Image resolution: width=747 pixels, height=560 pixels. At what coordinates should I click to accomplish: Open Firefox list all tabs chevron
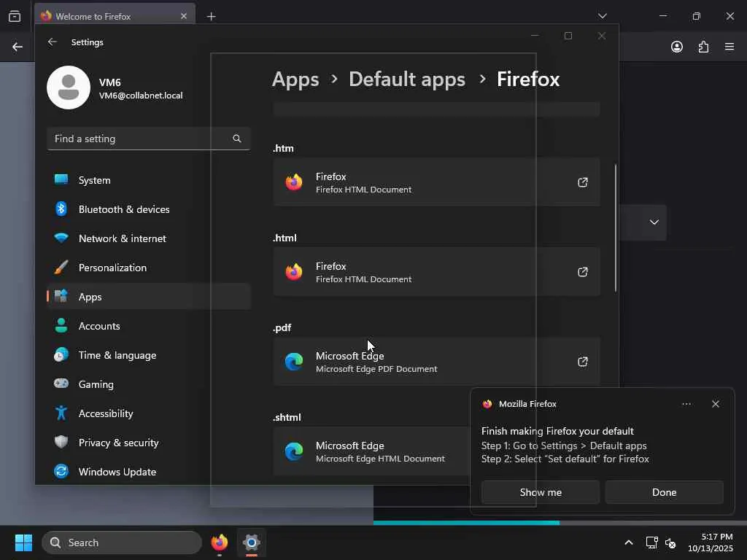click(602, 16)
